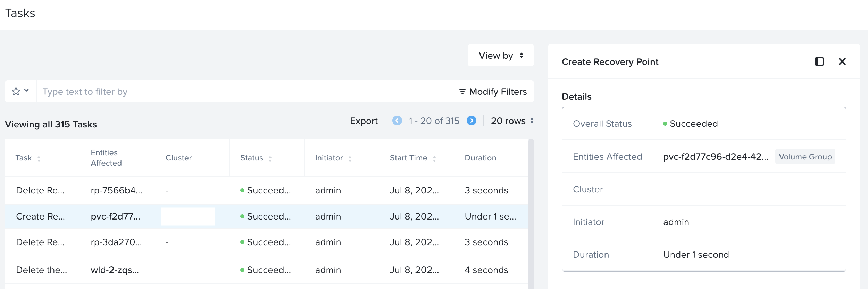The height and width of the screenshot is (289, 868).
Task: Click the filter text input field
Action: point(243,92)
